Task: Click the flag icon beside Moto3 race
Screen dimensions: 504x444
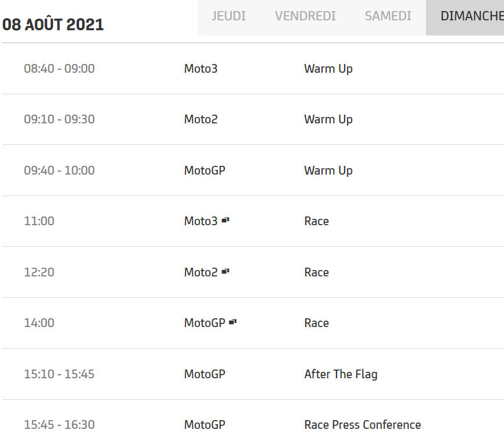Action: (226, 220)
